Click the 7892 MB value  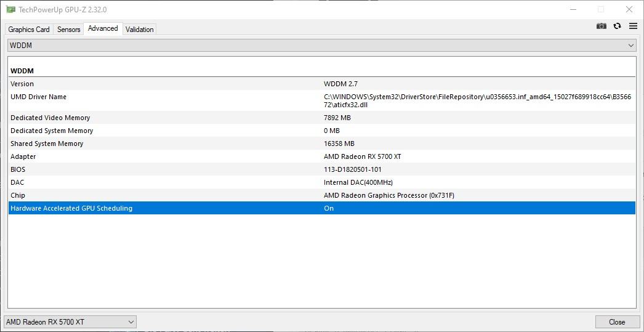pyautogui.click(x=337, y=118)
